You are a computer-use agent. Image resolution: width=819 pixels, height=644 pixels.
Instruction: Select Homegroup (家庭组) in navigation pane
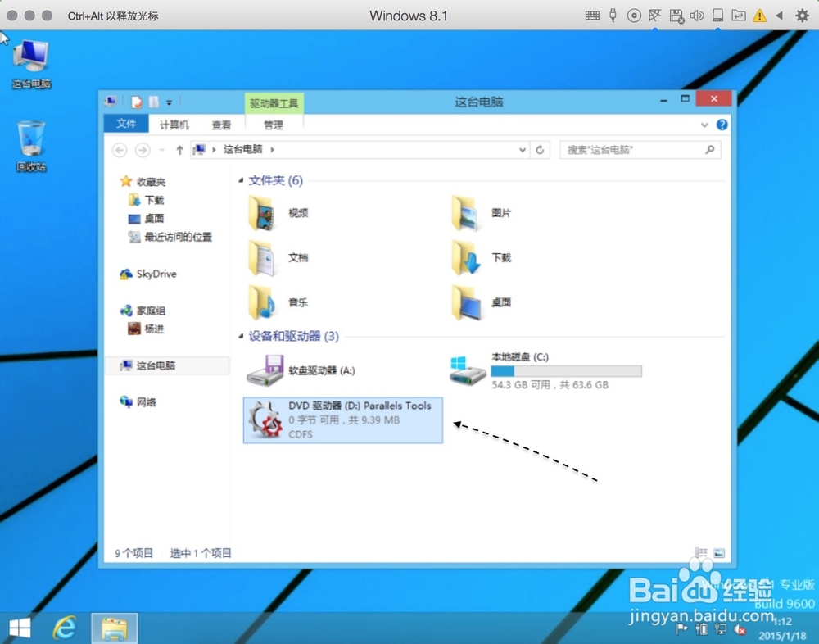click(x=143, y=311)
